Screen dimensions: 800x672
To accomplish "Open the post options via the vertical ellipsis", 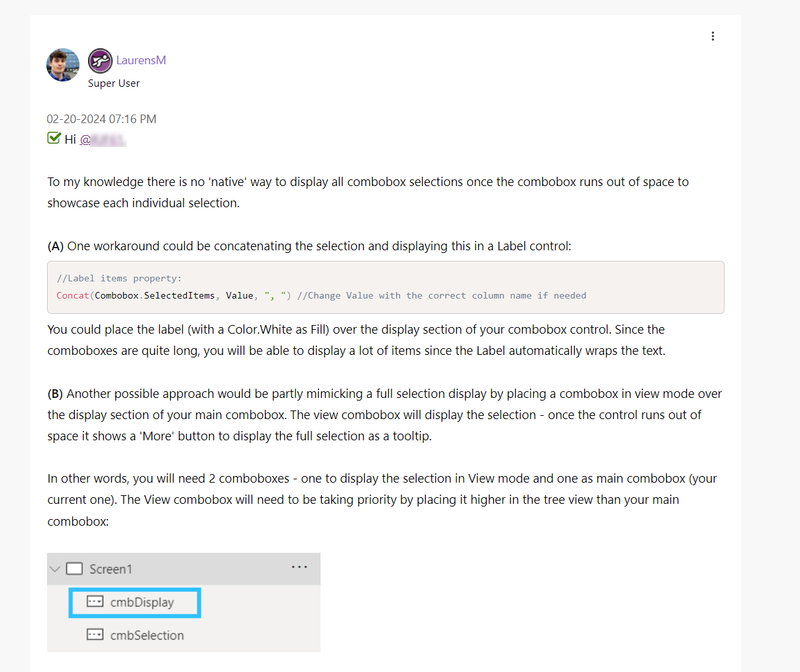I will [x=713, y=36].
